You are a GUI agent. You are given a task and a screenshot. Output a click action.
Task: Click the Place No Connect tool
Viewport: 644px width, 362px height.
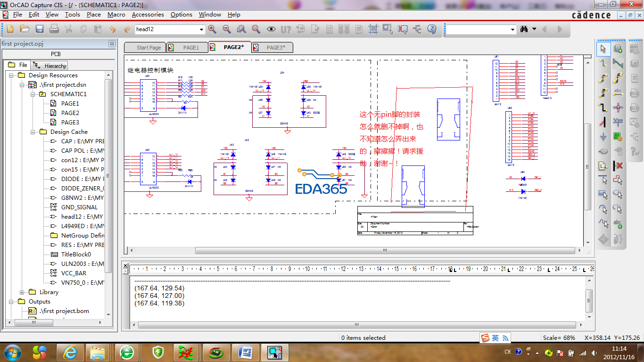[x=618, y=166]
